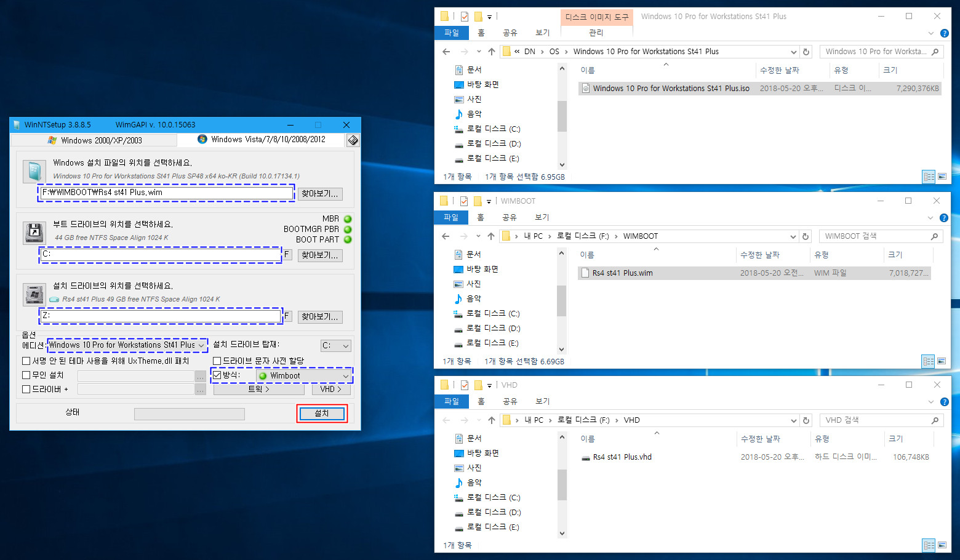Viewport: 960px width, 560px height.
Task: Open address bar history dropdown in top Explorer
Action: tap(793, 52)
